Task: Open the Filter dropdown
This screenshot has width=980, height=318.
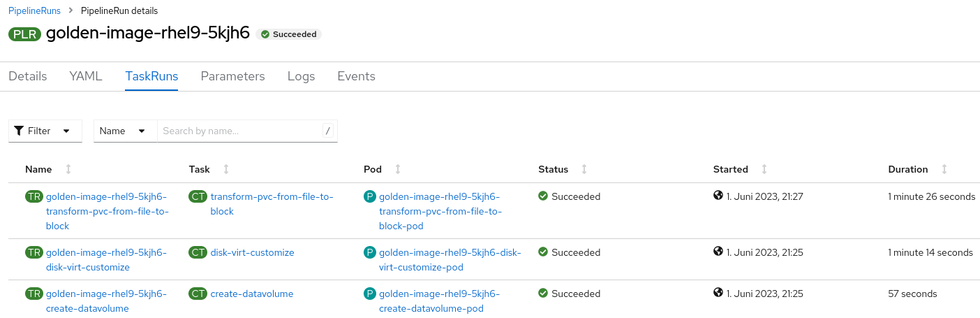Action: tap(45, 131)
